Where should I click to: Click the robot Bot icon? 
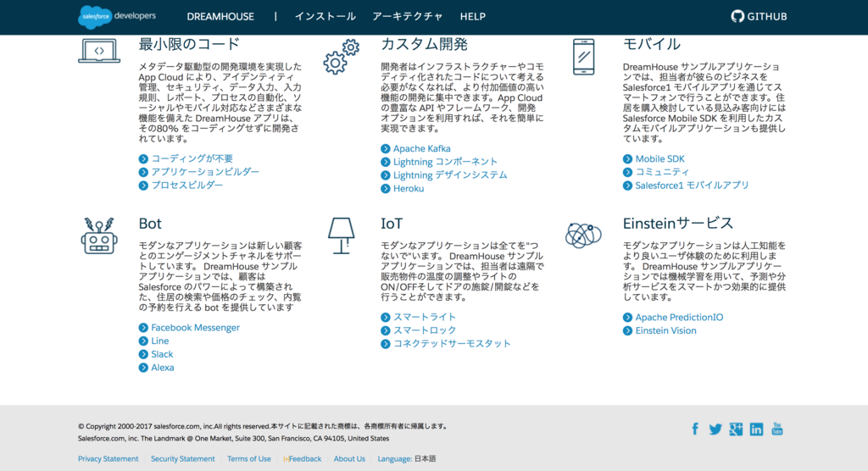click(99, 236)
